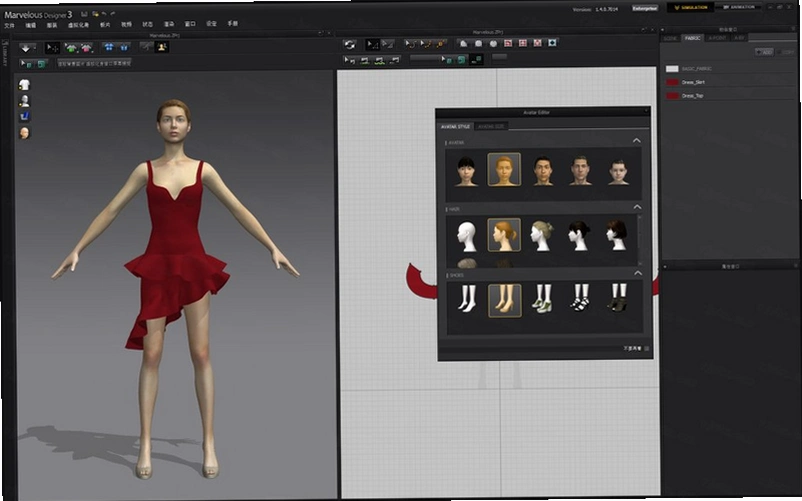Select the Dress_Skirt fabric name
Image resolution: width=802 pixels, height=501 pixels.
pos(693,82)
